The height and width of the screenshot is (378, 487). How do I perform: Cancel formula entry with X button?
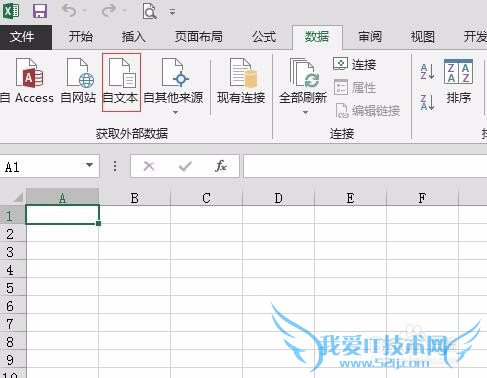[149, 166]
